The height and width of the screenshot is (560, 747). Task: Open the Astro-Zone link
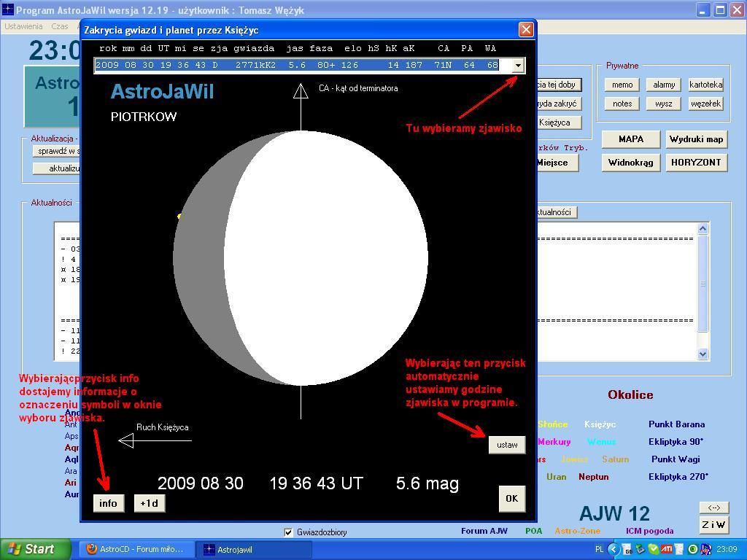pos(578,531)
